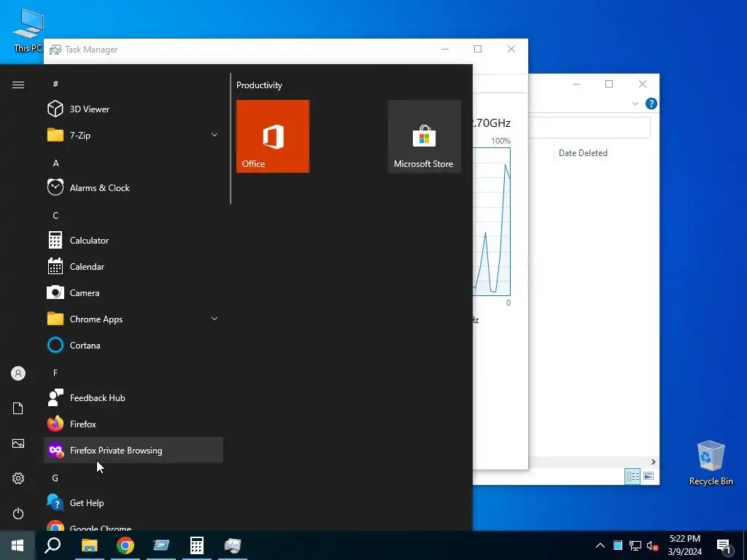Open taskbar Search magnifier
Screen dimensions: 747x560
(x=53, y=545)
